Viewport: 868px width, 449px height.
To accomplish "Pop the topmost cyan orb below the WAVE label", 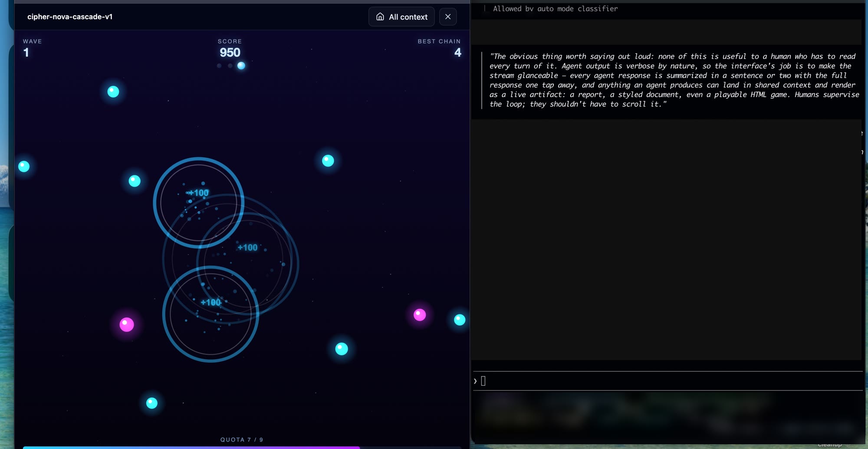I will click(x=113, y=92).
